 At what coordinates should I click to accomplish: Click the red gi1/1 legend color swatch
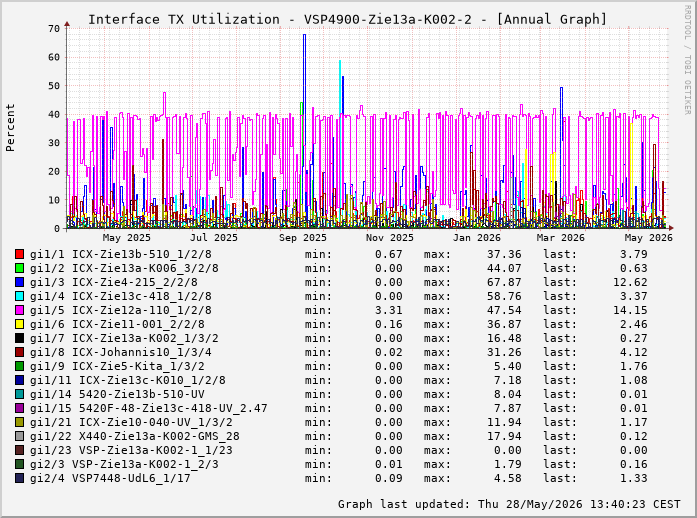[19, 254]
